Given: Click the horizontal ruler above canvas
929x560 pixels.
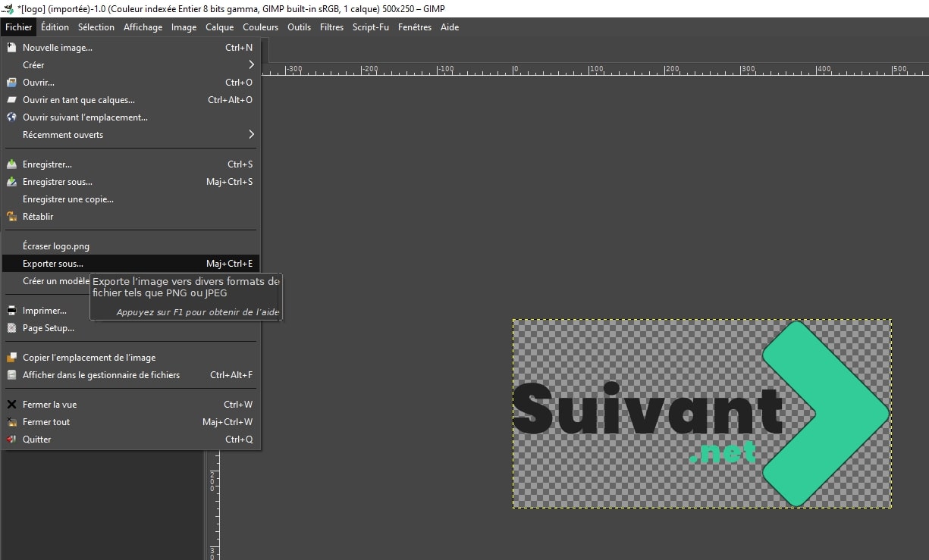Looking at the screenshot, I should (x=595, y=69).
